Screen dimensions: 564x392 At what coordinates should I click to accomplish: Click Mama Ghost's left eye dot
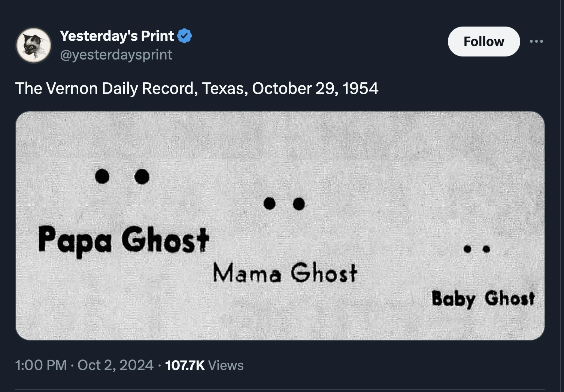click(270, 203)
